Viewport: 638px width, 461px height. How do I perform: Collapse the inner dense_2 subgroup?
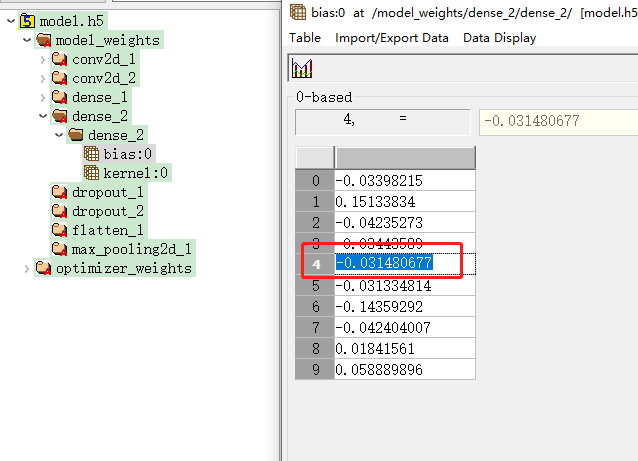(x=59, y=135)
